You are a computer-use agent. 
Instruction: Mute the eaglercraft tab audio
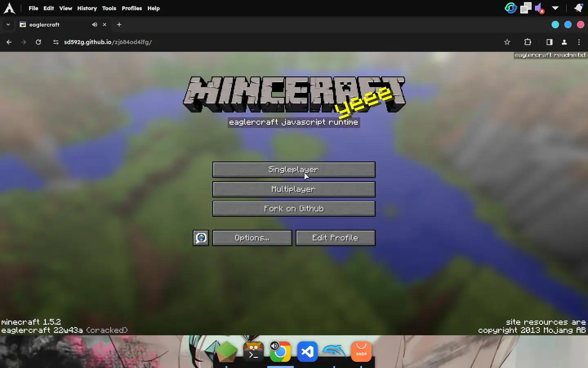[95, 25]
